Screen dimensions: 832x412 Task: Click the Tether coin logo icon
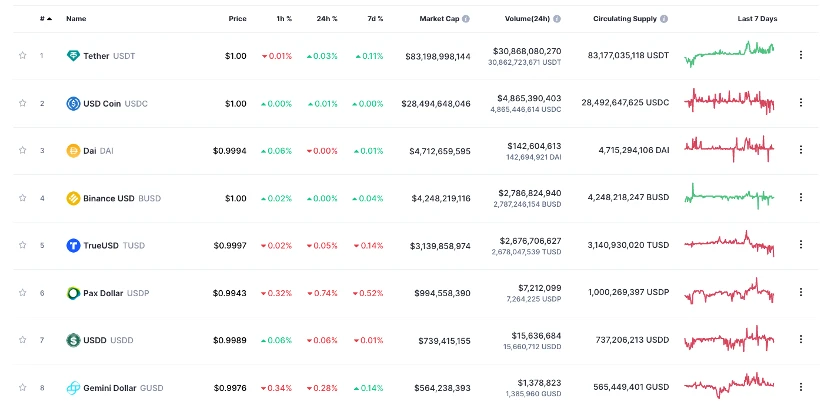tap(73, 56)
